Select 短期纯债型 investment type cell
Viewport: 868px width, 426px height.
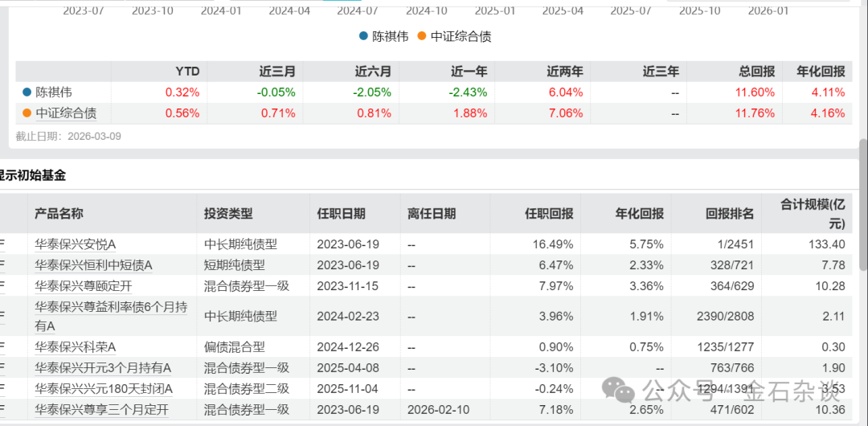(x=234, y=265)
